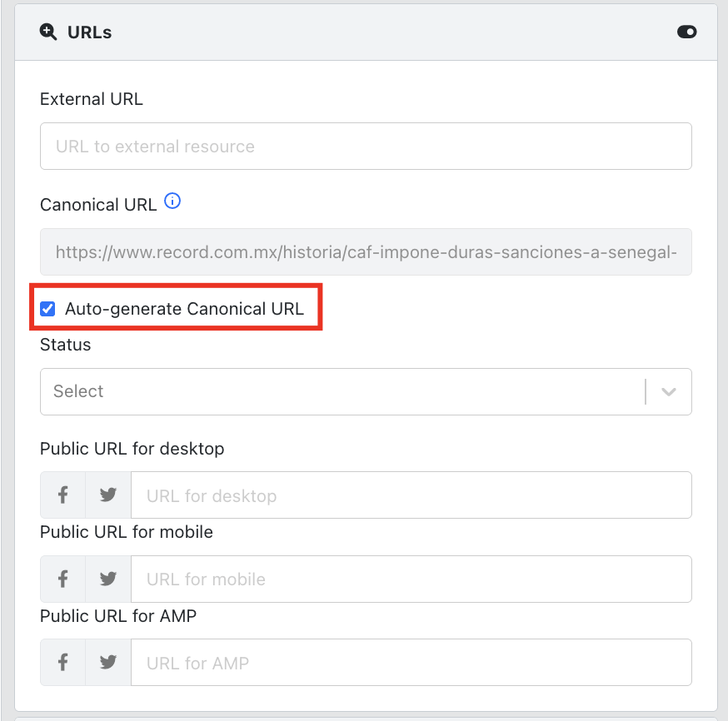Click the URLs section header title
Screen dimensions: 728x721
click(90, 32)
